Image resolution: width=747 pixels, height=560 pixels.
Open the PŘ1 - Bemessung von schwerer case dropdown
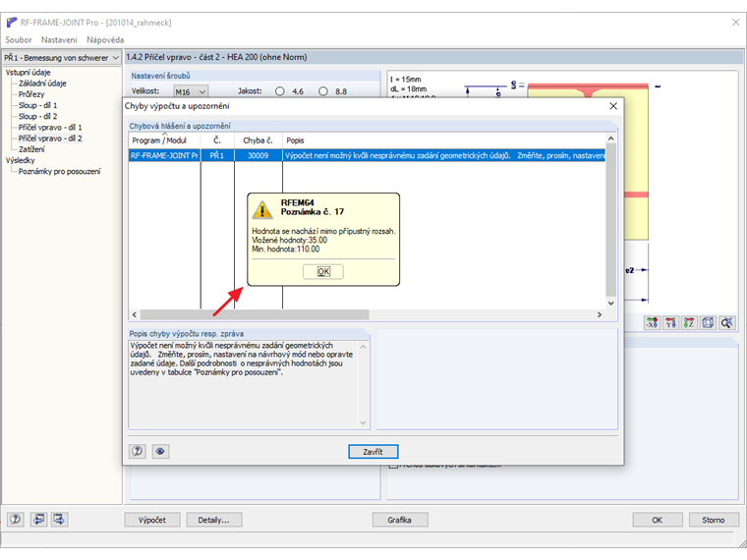pyautogui.click(x=62, y=58)
